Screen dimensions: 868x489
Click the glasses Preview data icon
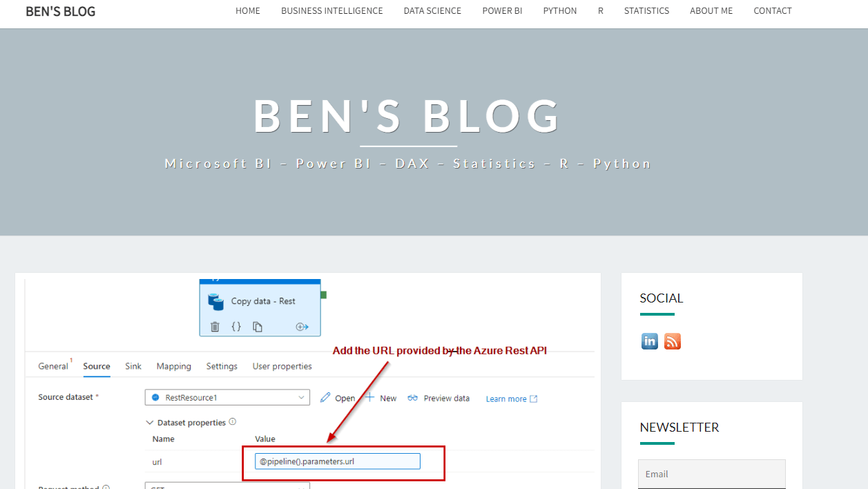click(413, 398)
